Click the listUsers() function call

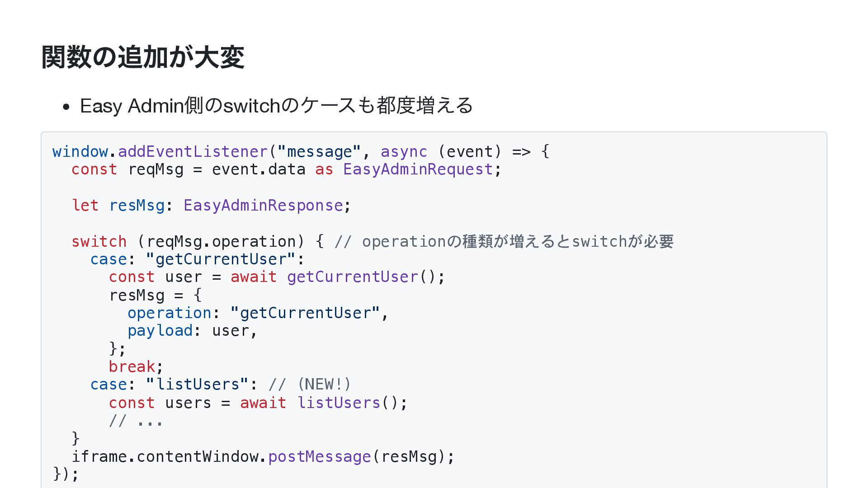[352, 403]
